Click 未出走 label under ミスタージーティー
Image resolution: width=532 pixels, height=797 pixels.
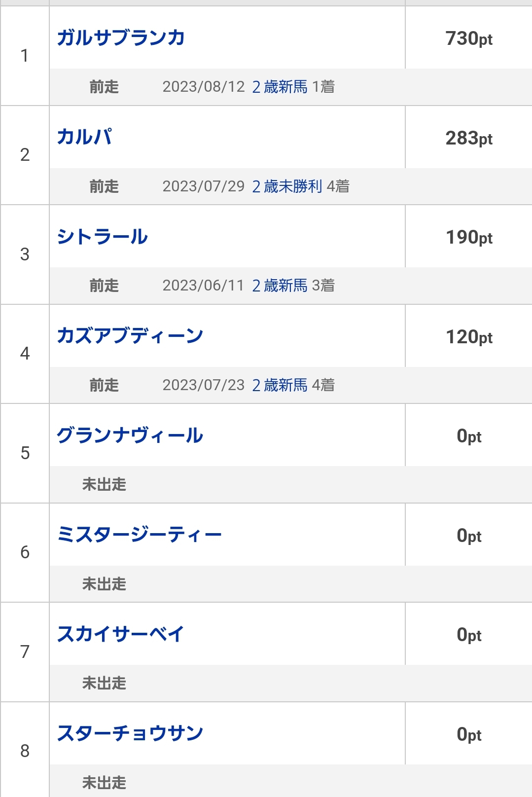coord(104,584)
